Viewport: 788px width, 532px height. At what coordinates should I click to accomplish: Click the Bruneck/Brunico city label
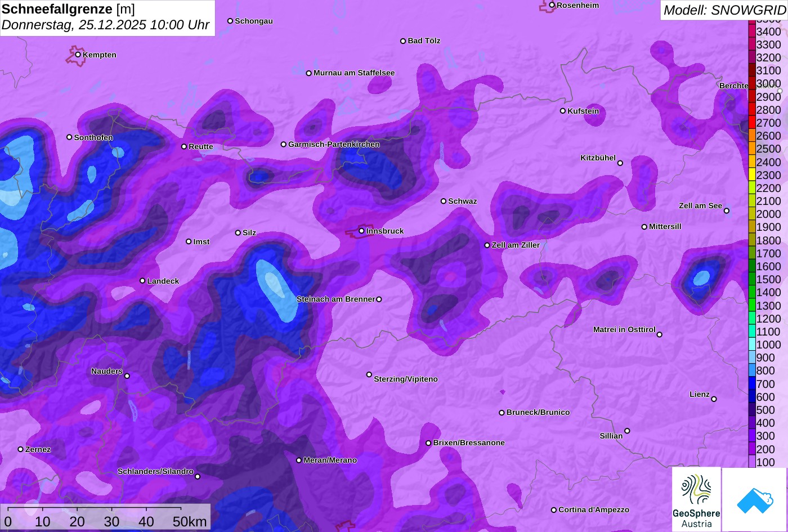(x=538, y=412)
